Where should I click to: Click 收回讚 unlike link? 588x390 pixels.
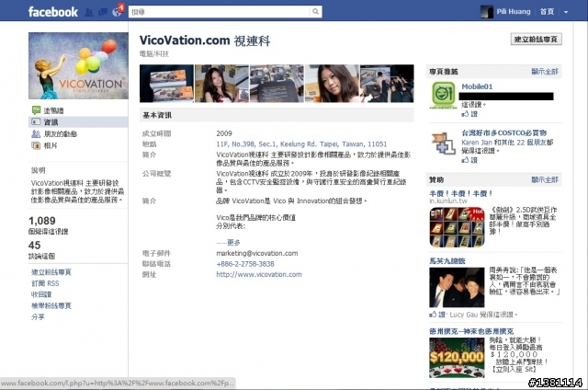pyautogui.click(x=41, y=294)
